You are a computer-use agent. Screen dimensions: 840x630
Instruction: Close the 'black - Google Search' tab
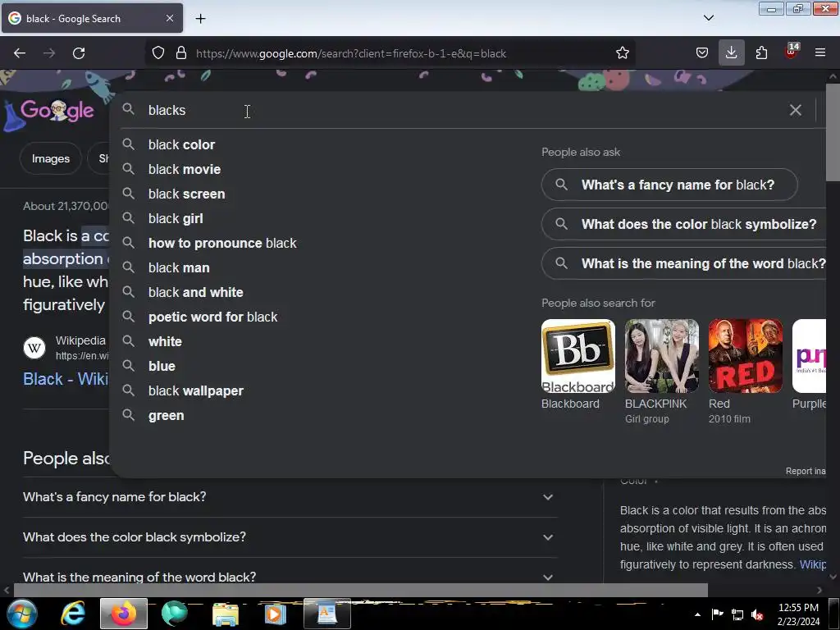tap(169, 18)
